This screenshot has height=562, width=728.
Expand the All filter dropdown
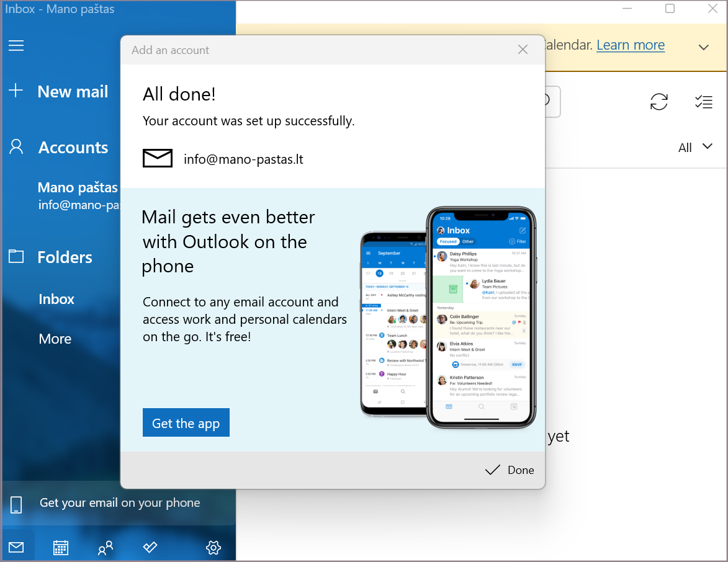pyautogui.click(x=695, y=147)
